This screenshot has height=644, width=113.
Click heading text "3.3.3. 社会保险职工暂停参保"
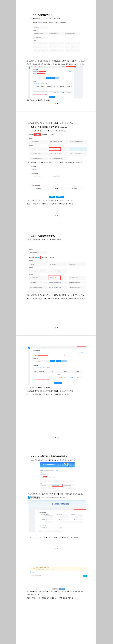coord(45,127)
